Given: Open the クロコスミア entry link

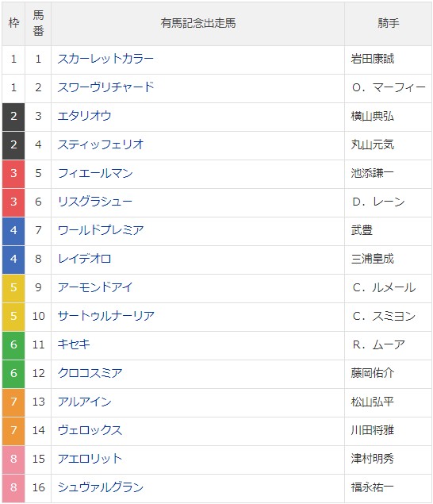Looking at the screenshot, I should 90,374.
